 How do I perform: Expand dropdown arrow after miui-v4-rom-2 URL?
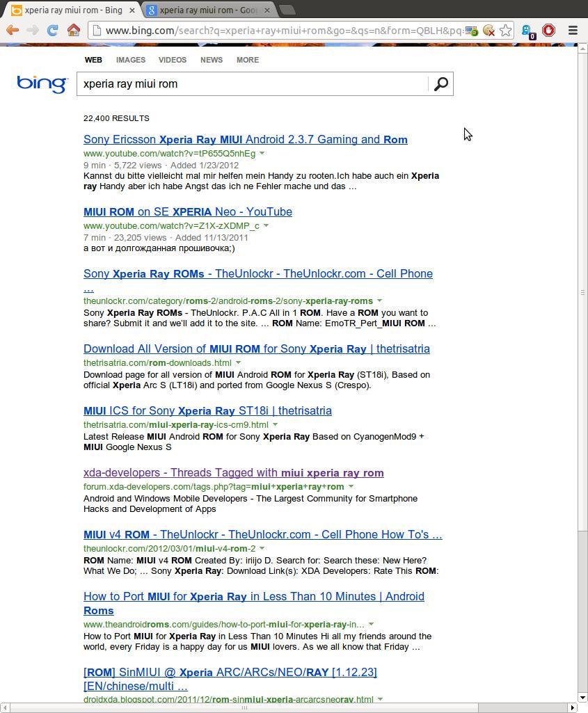coord(262,548)
